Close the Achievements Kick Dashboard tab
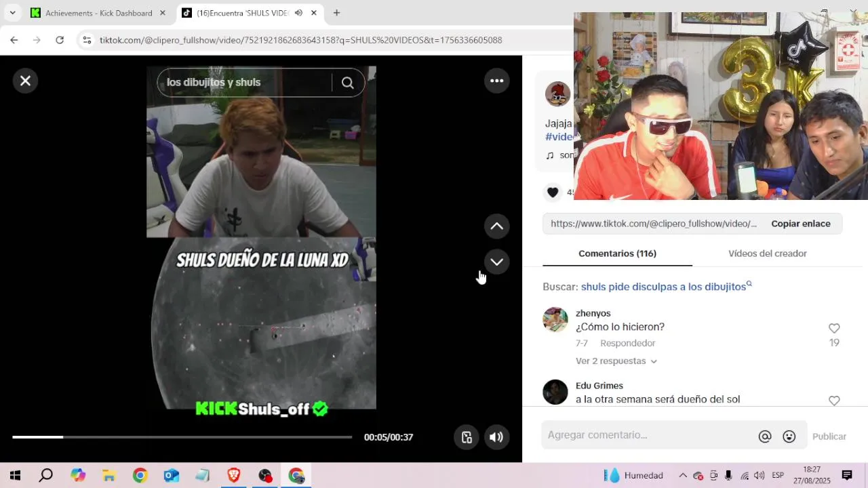Viewport: 868px width, 488px height. coord(162,13)
